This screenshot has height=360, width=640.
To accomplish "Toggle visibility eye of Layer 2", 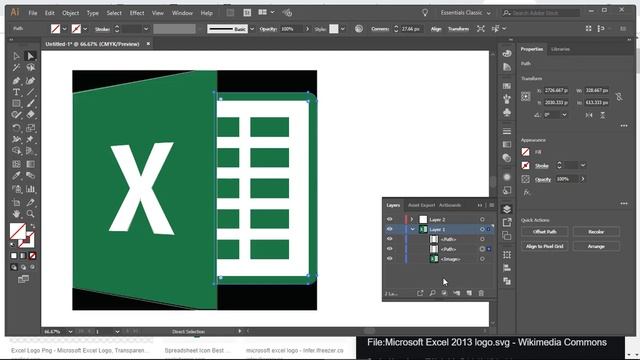I will pyautogui.click(x=389, y=220).
